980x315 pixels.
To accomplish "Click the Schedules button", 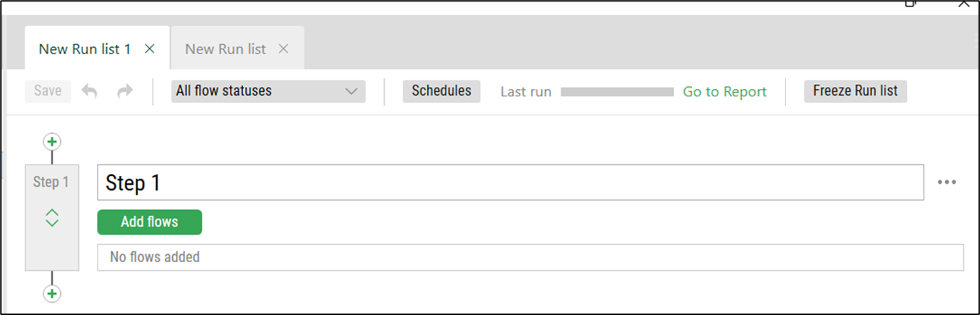I will pos(441,91).
